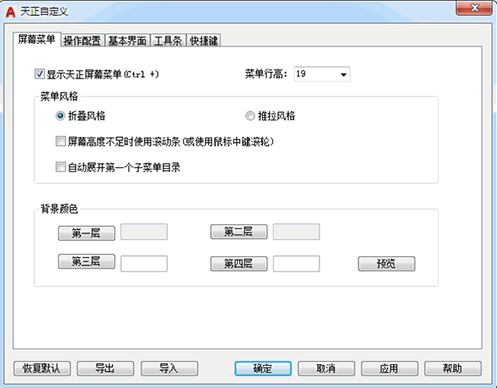Image resolution: width=497 pixels, height=388 pixels.
Task: Click the 导入 button
Action: point(169,368)
